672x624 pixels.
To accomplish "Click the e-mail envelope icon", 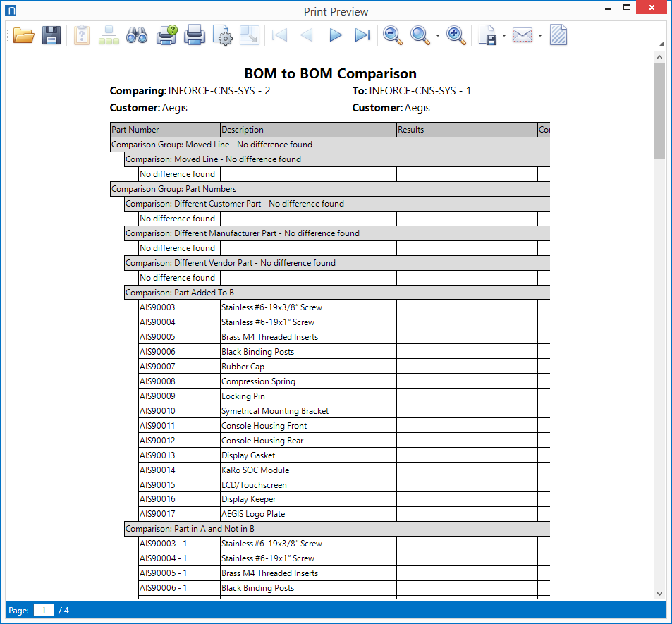I will click(x=523, y=35).
